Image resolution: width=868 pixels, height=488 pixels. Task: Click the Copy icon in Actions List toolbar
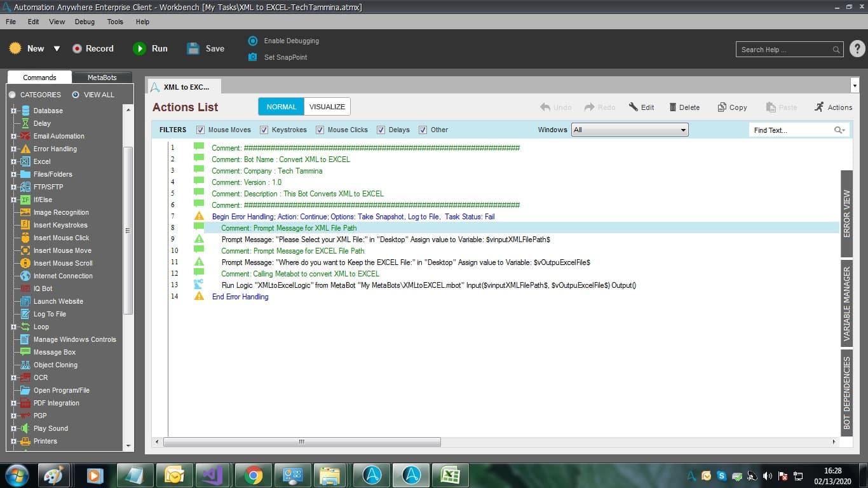(x=722, y=107)
